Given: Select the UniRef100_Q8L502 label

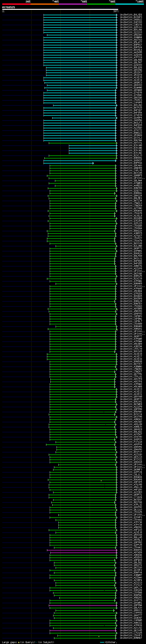Looking at the screenshot, I should (131, 562).
